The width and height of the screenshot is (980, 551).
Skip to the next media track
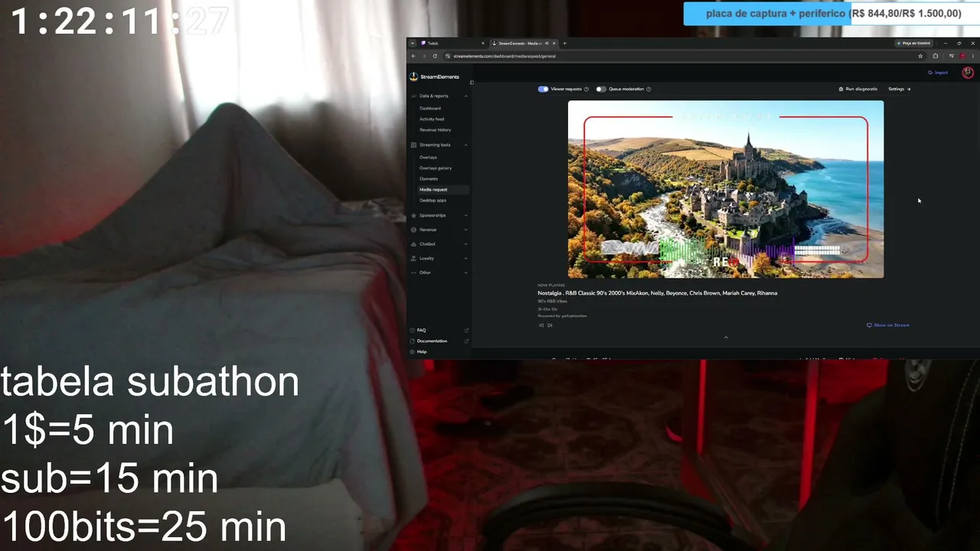click(550, 325)
